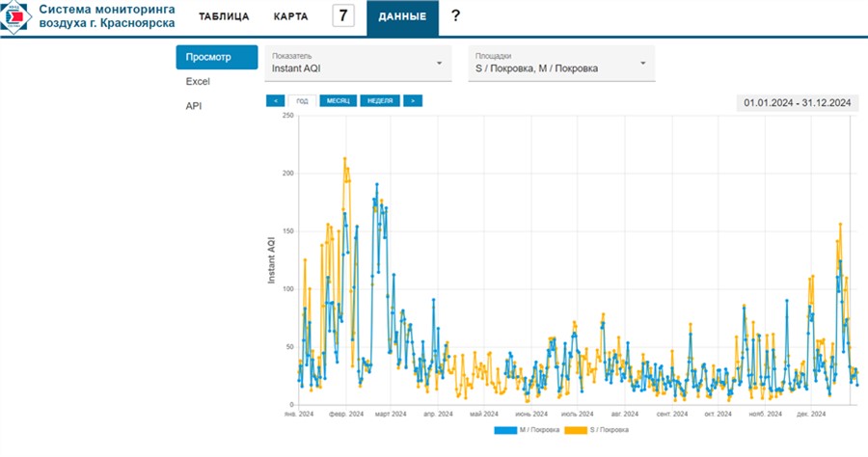The width and height of the screenshot is (868, 457).
Task: Click the air monitoring system logo
Action: pyautogui.click(x=16, y=16)
